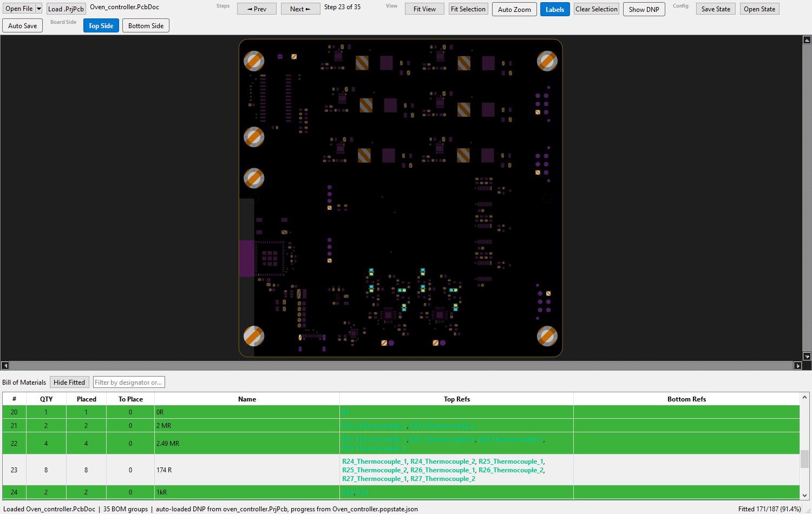The image size is (812, 514).
Task: Click the horizontal scrollbar right arrow under PCB view
Action: [x=797, y=366]
